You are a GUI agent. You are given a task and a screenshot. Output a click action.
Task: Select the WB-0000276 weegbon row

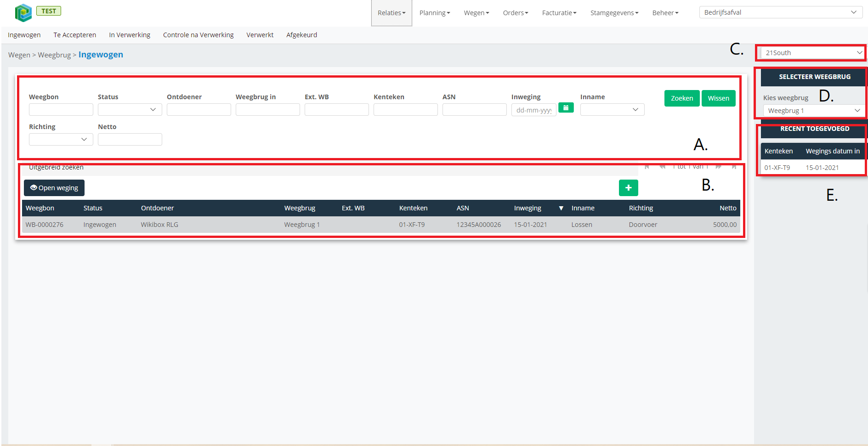click(x=381, y=225)
